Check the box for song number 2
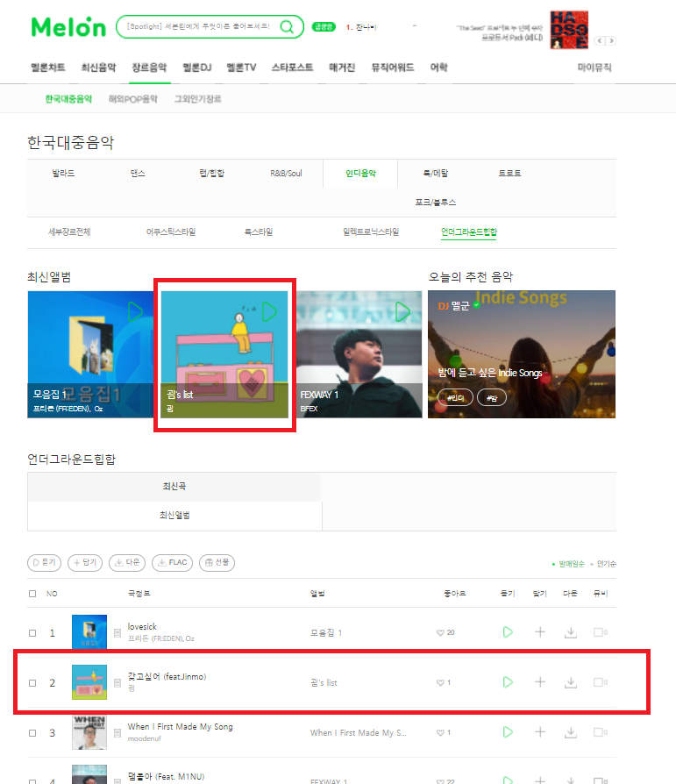 32,683
